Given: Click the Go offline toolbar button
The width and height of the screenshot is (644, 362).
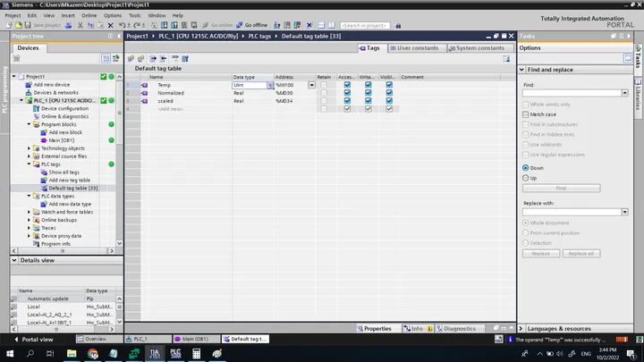Looking at the screenshot, I should pos(251,25).
